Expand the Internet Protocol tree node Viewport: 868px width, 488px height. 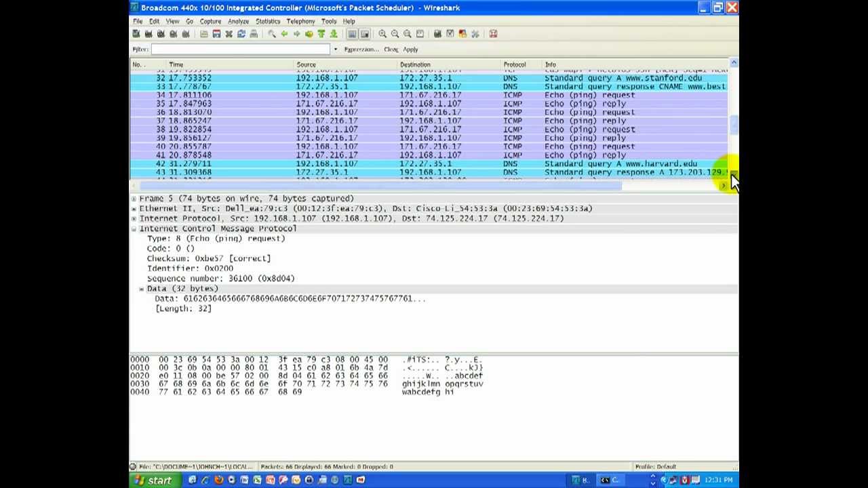(134, 219)
